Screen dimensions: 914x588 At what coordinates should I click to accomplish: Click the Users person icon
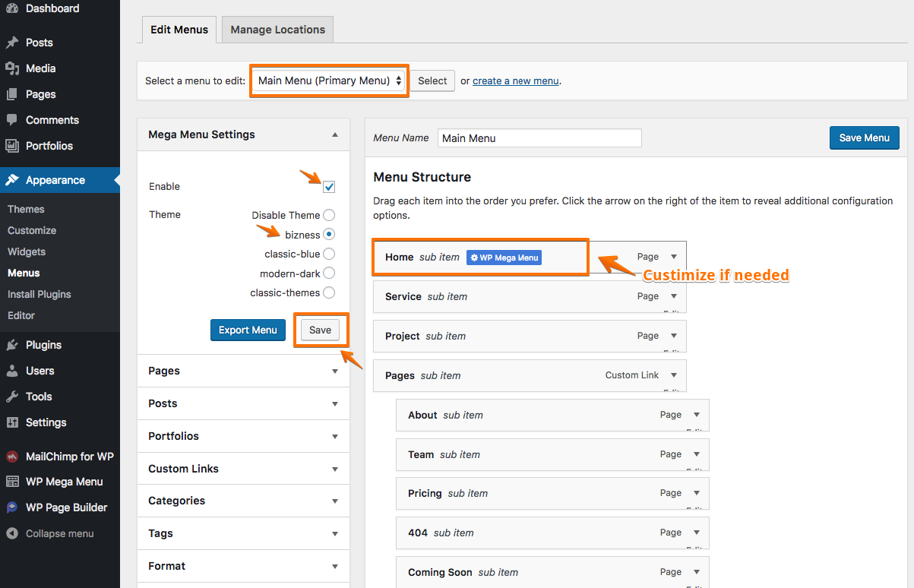pyautogui.click(x=12, y=371)
